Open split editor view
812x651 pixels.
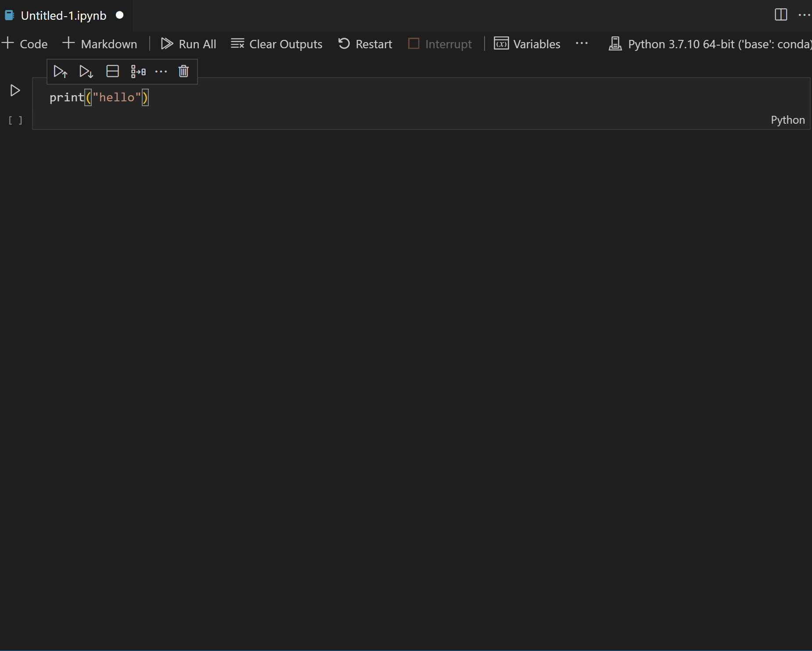[782, 15]
